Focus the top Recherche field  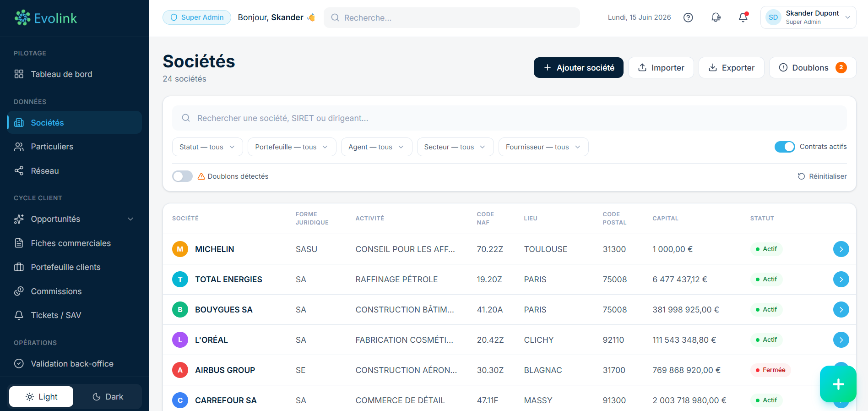452,17
